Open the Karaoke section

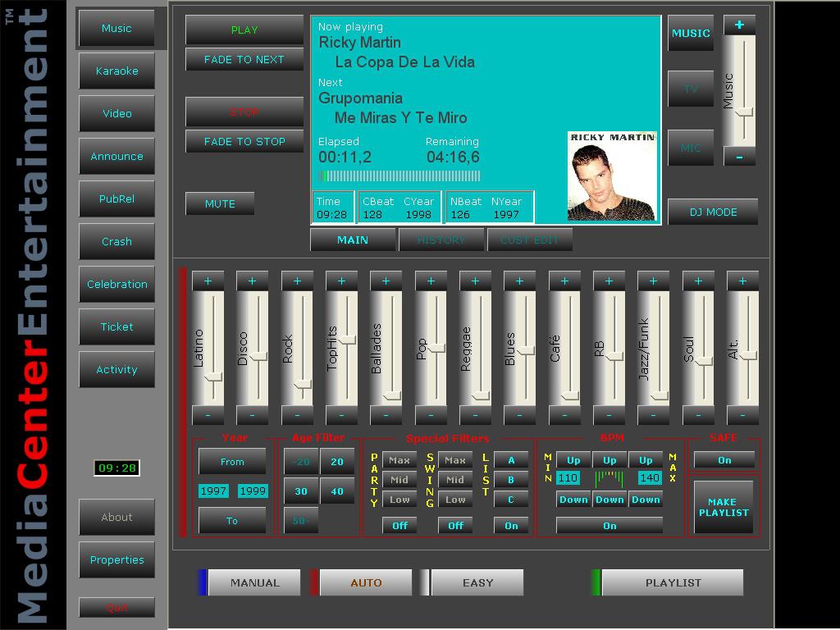(116, 71)
